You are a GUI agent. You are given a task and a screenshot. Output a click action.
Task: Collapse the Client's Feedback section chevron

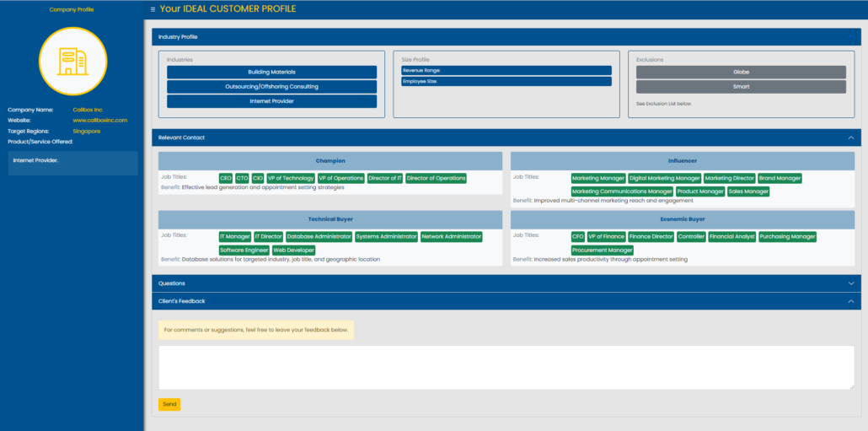pos(851,301)
